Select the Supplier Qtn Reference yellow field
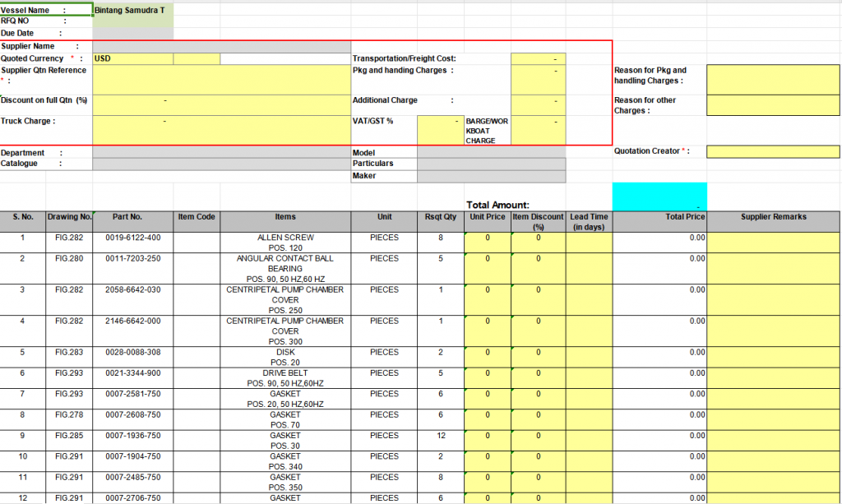 221,79
